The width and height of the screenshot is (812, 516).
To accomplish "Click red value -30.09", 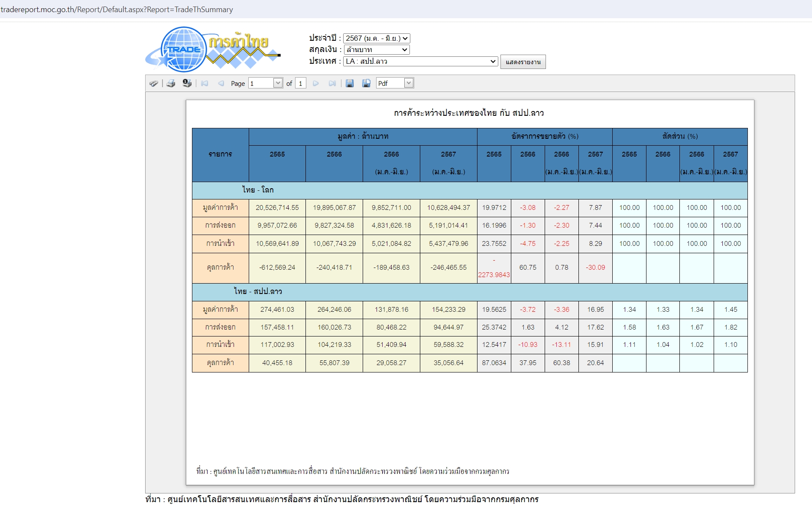I will pos(595,268).
